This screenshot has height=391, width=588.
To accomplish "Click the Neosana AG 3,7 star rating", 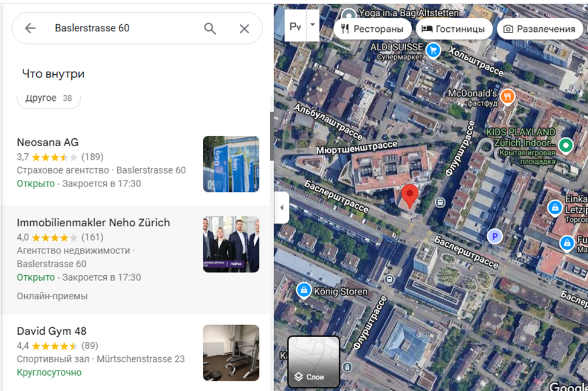I will click(60, 157).
